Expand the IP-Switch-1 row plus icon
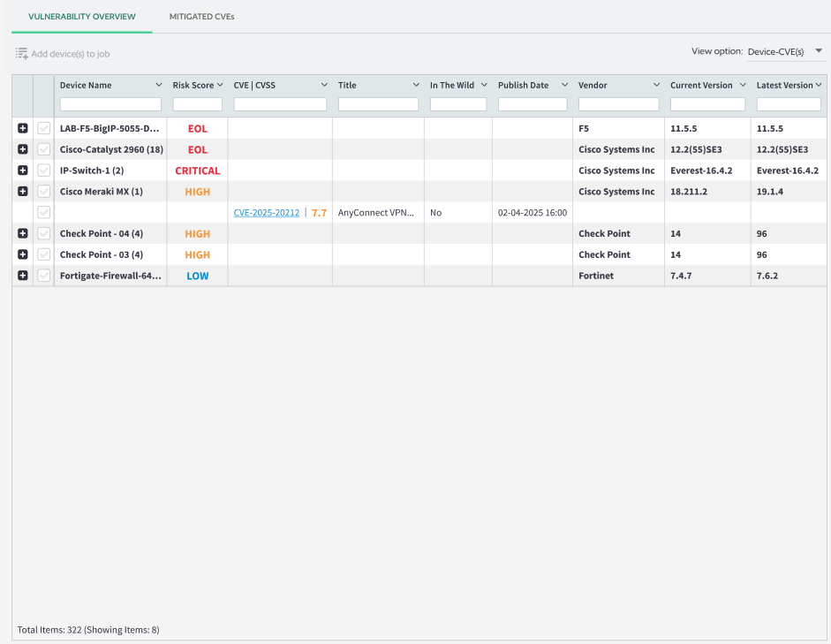This screenshot has height=644, width=831. [23, 170]
